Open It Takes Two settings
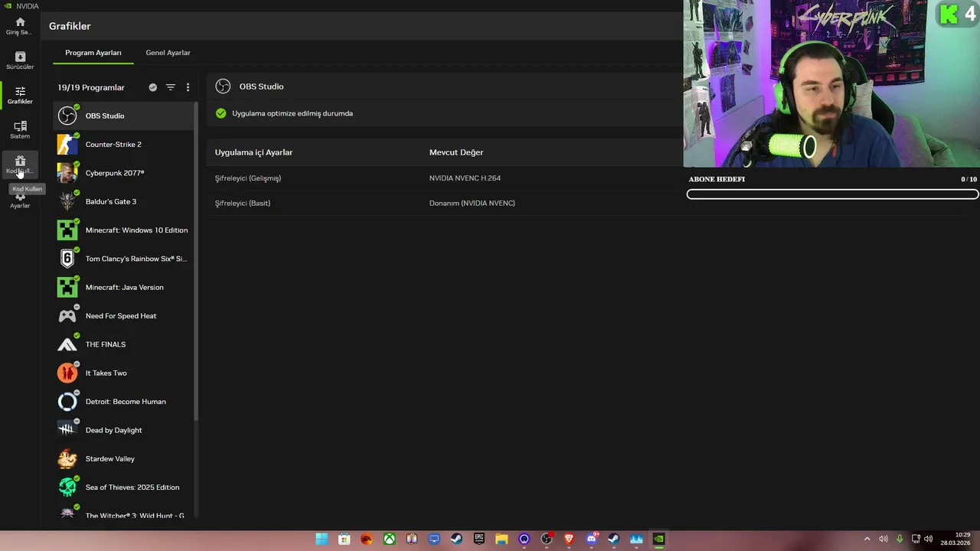980x551 pixels. (123, 373)
